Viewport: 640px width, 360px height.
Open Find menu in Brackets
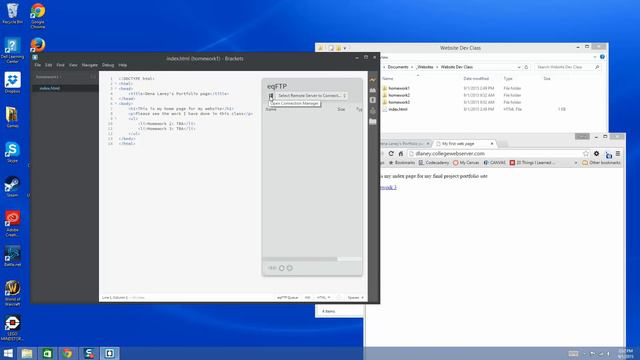point(60,65)
